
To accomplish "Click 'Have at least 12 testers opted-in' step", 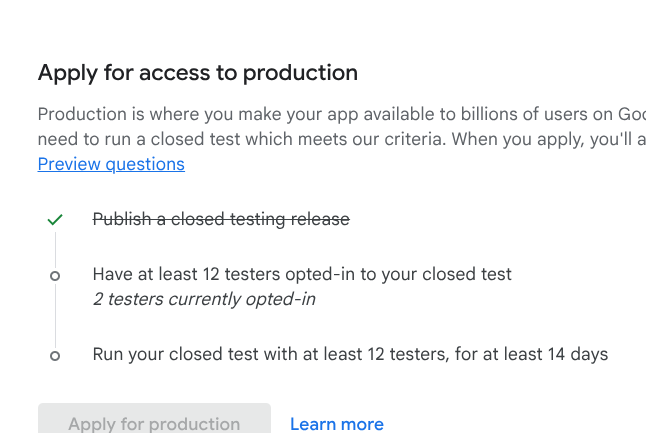I will tap(302, 274).
